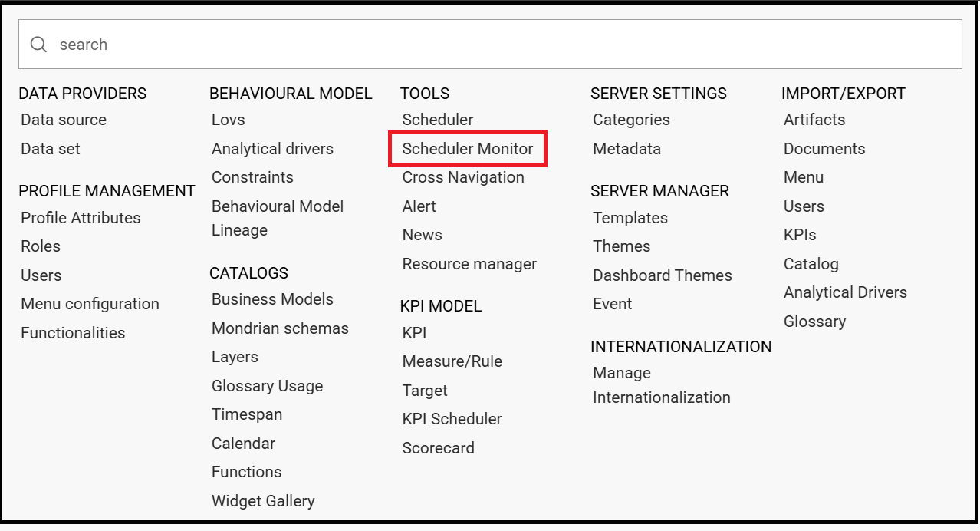Open Constraints entry

pos(252,177)
